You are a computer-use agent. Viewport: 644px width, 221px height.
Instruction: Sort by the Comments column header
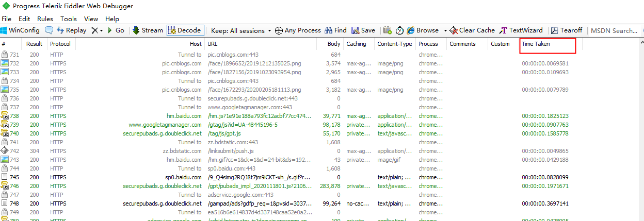pyautogui.click(x=467, y=44)
